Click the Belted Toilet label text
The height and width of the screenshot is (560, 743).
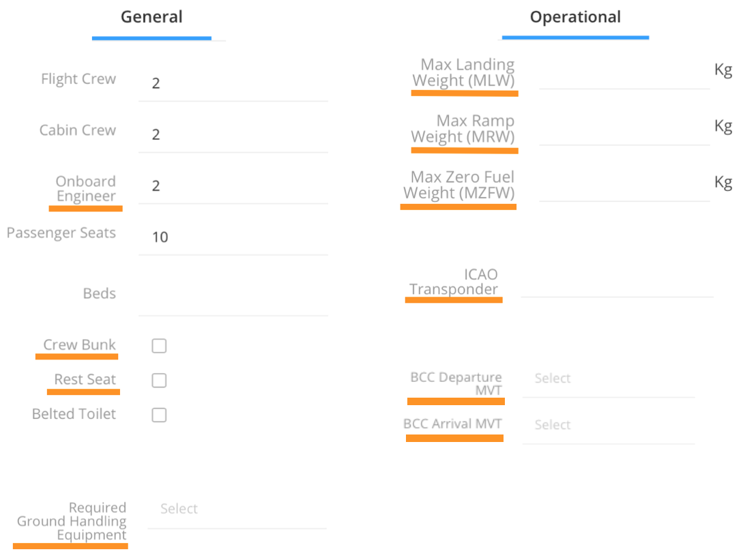click(74, 414)
